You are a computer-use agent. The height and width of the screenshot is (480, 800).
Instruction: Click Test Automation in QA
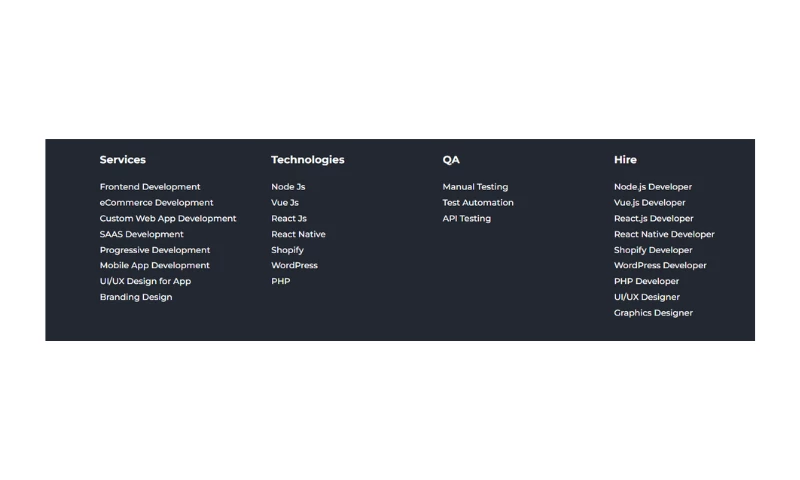(x=478, y=203)
